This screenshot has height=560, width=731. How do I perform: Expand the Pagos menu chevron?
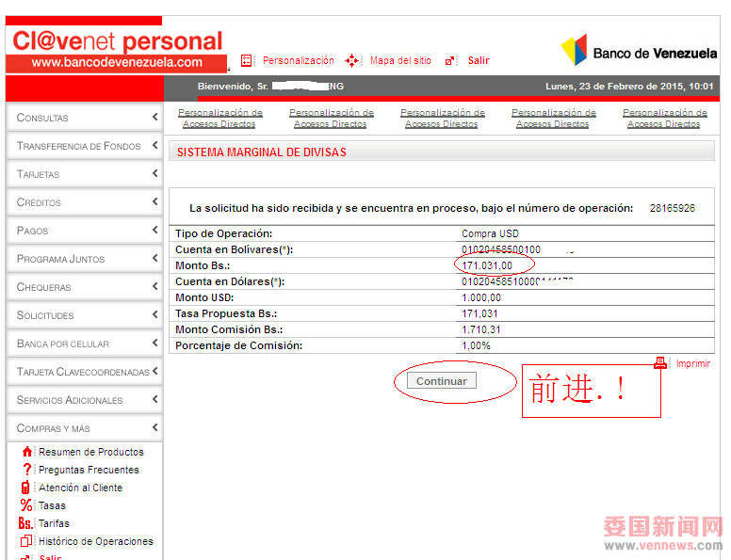point(155,230)
